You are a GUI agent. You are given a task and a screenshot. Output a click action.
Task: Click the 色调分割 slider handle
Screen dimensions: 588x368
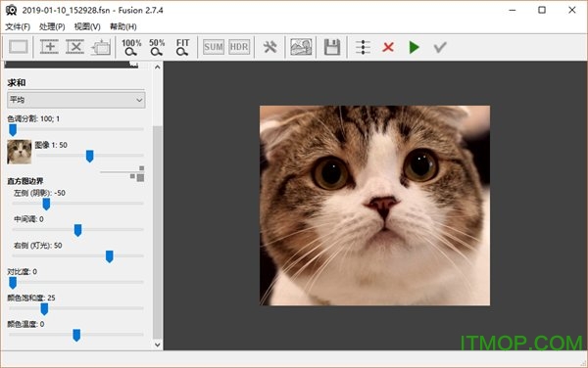pyautogui.click(x=13, y=130)
